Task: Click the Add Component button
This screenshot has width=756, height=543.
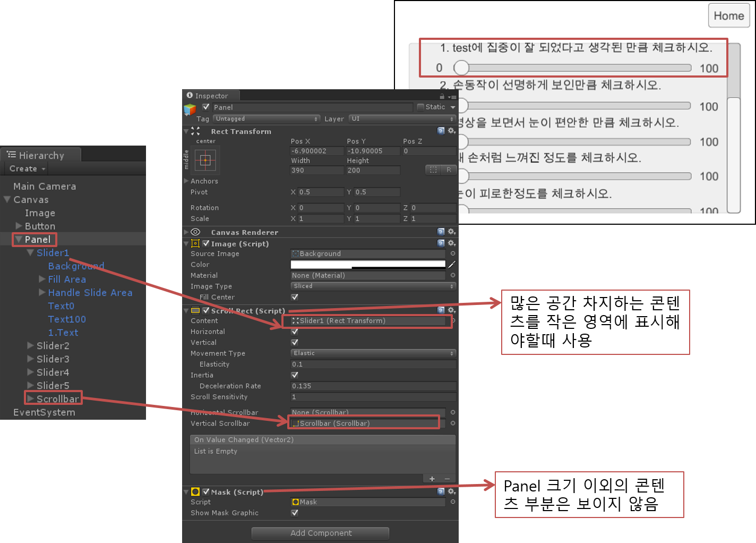Action: point(321,533)
